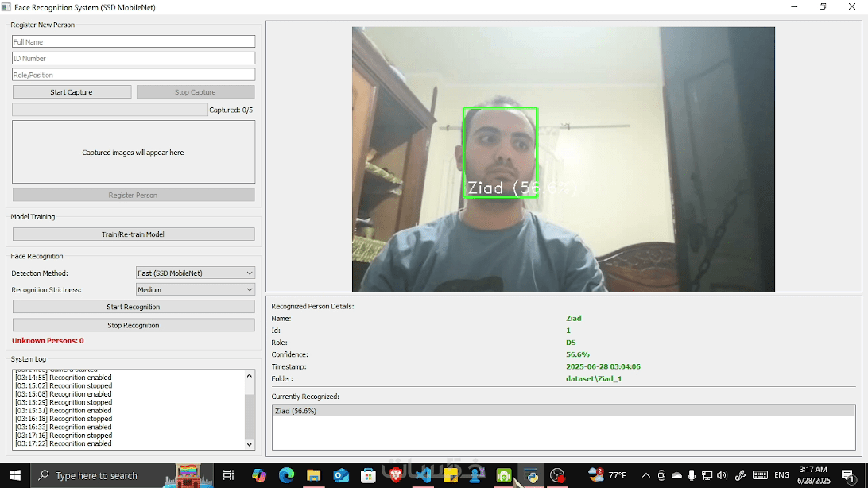Screen dimensions: 868x488
Task: Select Ziad (56.6%) in Currently Recognized list
Action: tap(564, 411)
